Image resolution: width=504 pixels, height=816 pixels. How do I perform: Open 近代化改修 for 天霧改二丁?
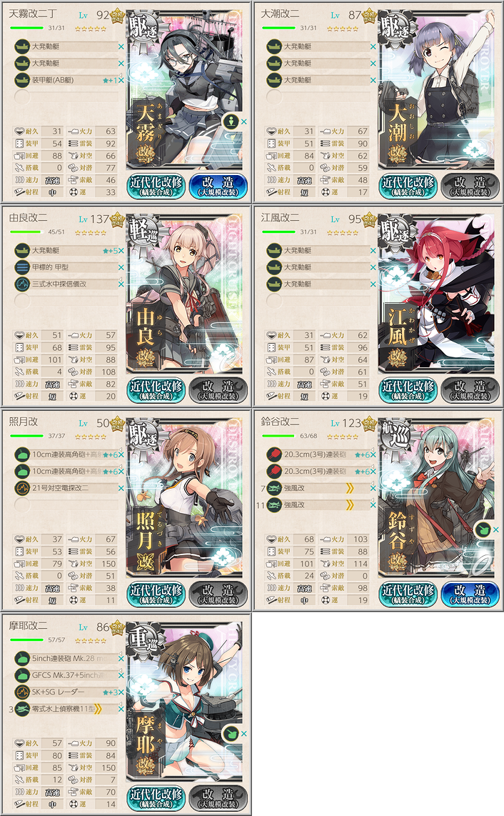[156, 186]
